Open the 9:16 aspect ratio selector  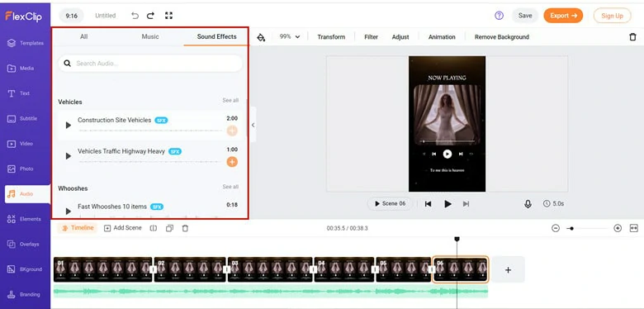tap(72, 16)
